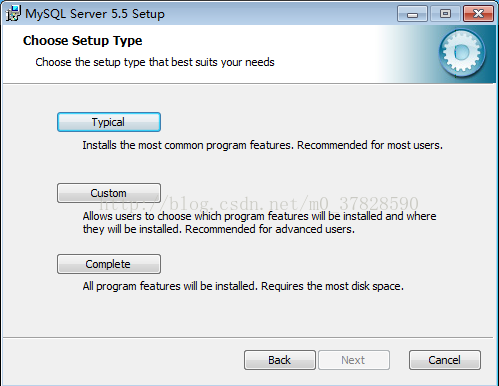Go to the previous step with Back
This screenshot has width=499, height=386.
coord(280,360)
